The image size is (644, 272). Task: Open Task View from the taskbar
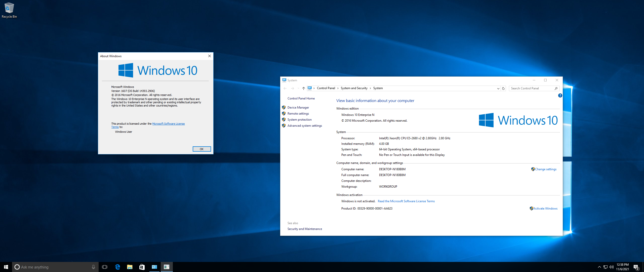105,267
